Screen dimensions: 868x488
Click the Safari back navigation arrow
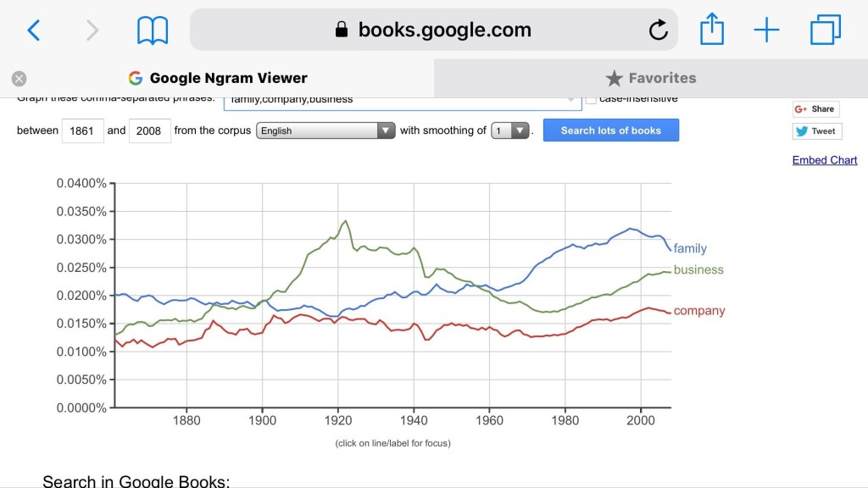34,30
